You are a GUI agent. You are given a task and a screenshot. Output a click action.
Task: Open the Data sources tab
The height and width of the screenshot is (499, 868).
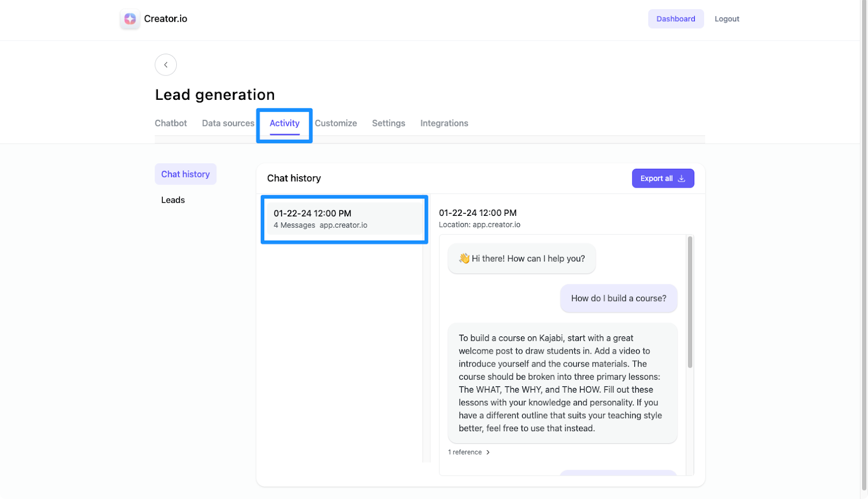click(228, 123)
